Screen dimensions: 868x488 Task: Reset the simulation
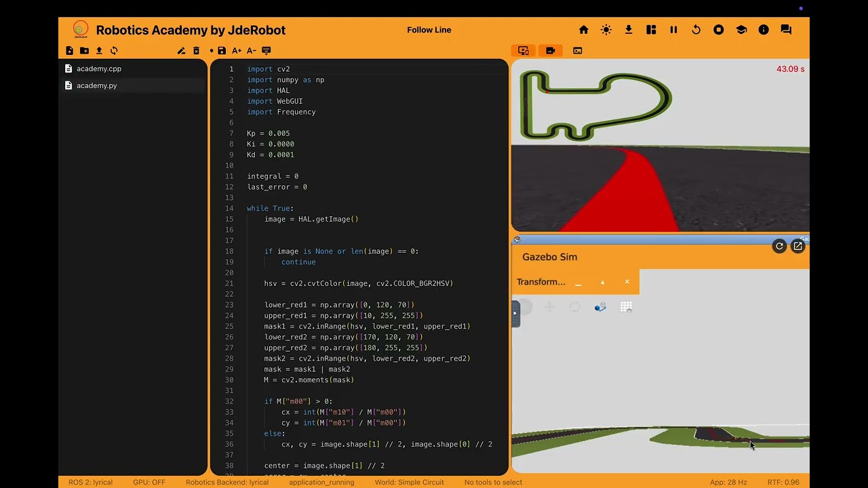click(696, 30)
